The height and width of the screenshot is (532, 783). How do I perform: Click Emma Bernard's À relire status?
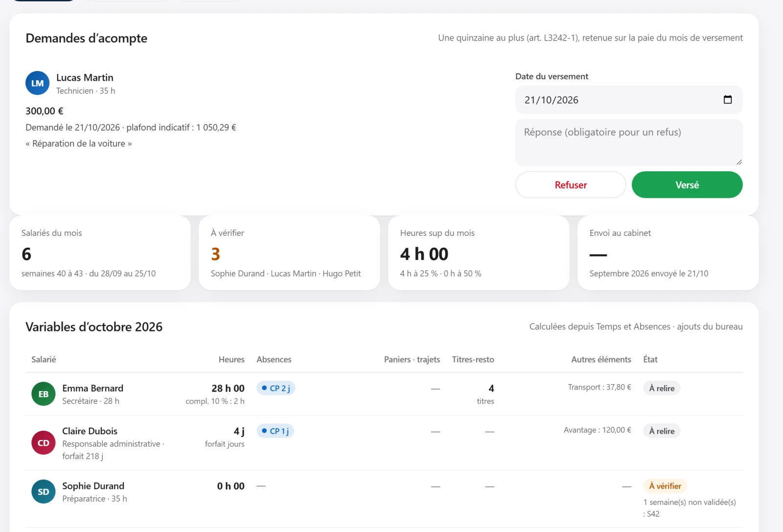click(662, 388)
